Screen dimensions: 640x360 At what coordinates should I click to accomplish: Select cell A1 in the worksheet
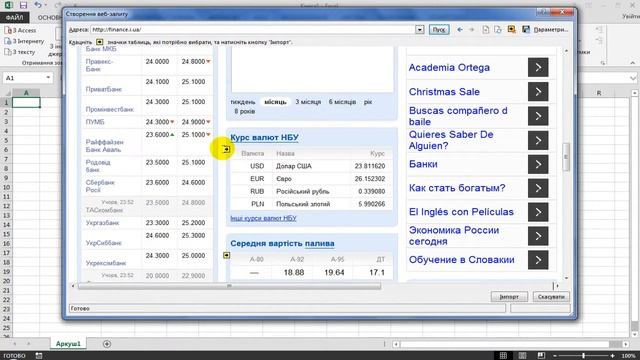pos(26,102)
